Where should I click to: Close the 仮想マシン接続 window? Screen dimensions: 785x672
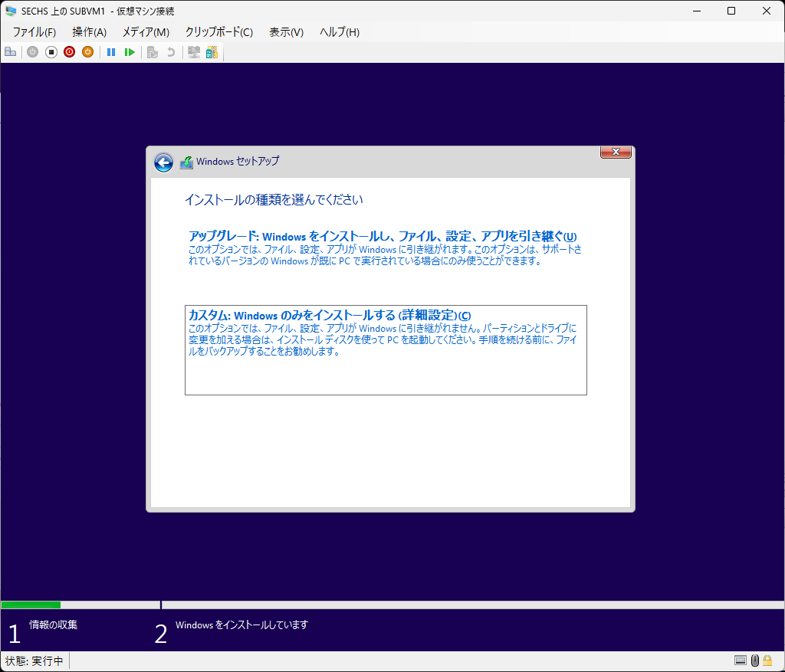(767, 11)
